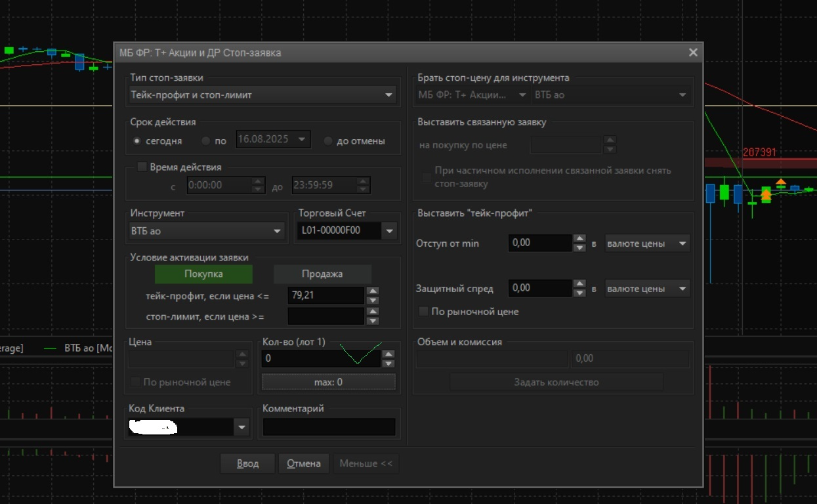The height and width of the screenshot is (504, 817).
Task: Decrease take-profit price with down arrow
Action: [373, 300]
